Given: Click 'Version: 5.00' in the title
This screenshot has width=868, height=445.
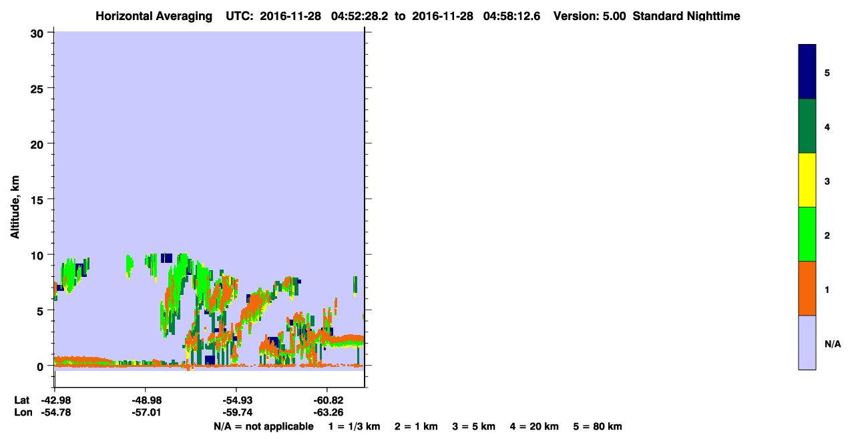Looking at the screenshot, I should [590, 16].
